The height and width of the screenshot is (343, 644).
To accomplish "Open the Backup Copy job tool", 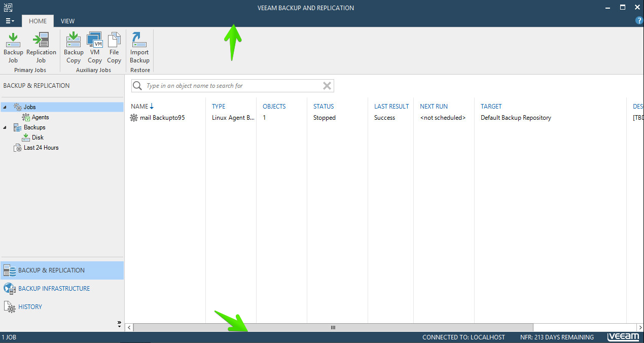I will 74,48.
